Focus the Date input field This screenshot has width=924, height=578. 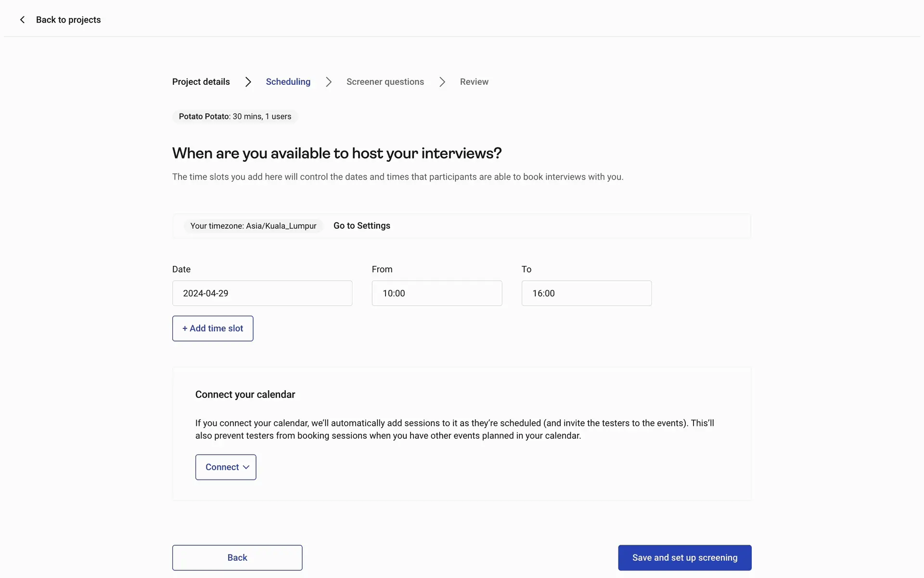(x=262, y=293)
